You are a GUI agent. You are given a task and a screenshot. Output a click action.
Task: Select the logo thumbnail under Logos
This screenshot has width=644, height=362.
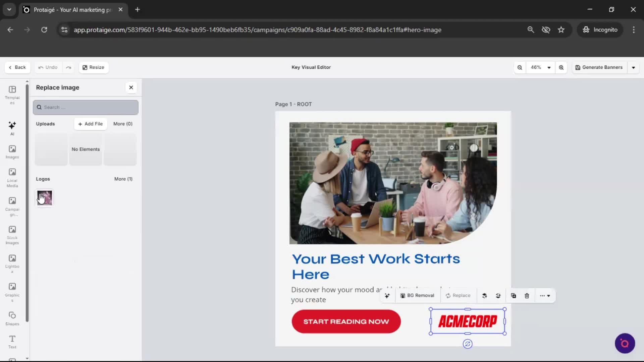coord(45,198)
